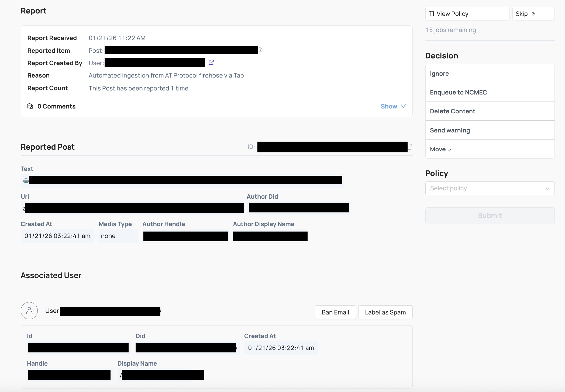Click the emoji at start of post text

click(26, 180)
